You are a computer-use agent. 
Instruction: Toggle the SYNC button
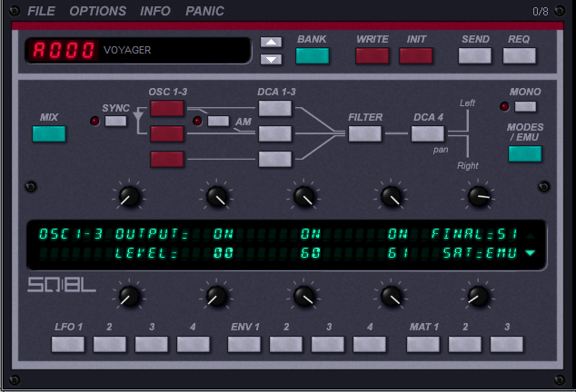pos(115,122)
